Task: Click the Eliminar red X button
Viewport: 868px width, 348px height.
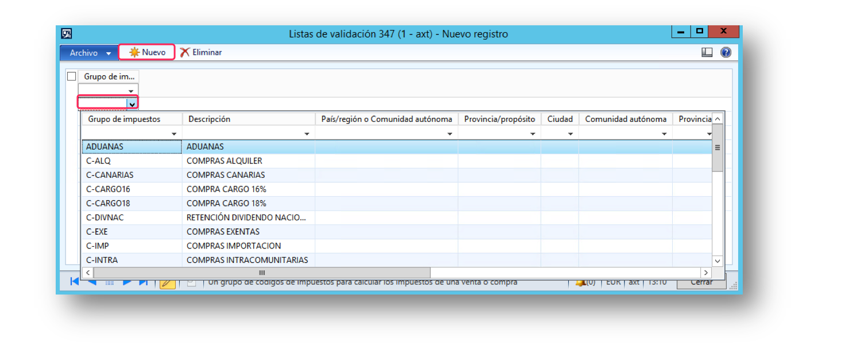Action: (200, 52)
